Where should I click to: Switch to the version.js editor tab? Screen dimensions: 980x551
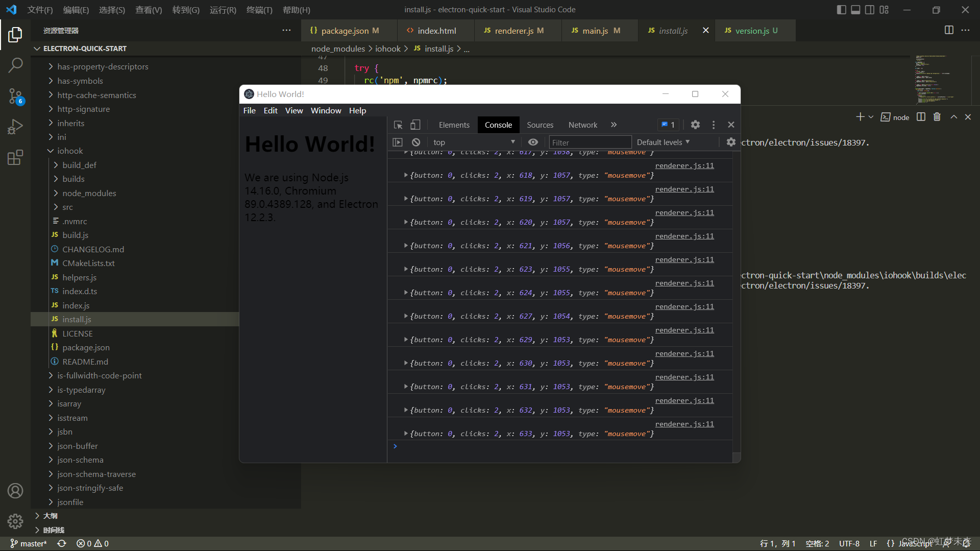(x=755, y=31)
